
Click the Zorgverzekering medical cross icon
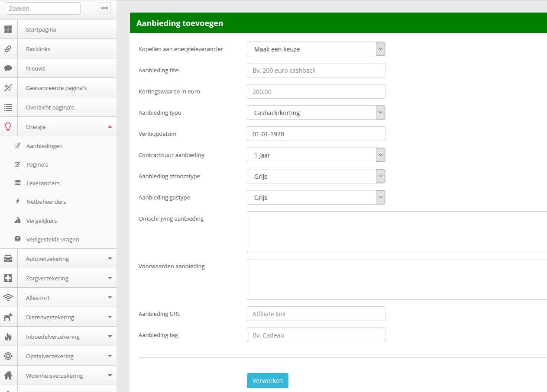pos(8,278)
